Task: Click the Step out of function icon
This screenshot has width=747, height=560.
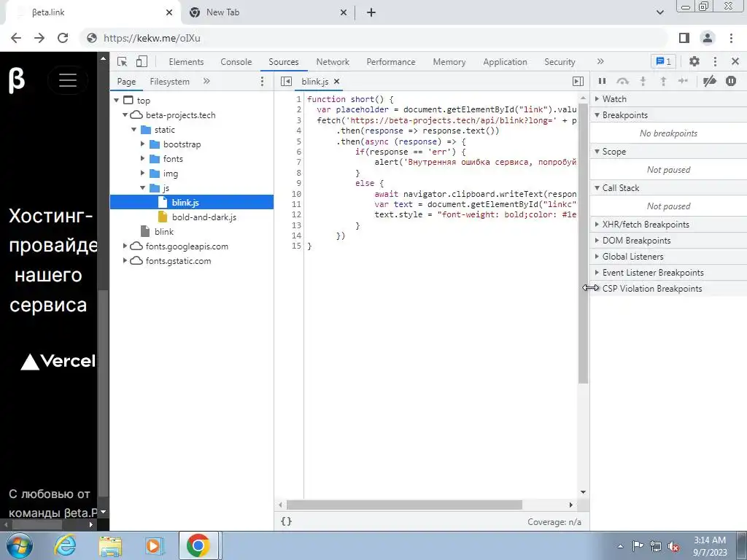Action: 663,82
